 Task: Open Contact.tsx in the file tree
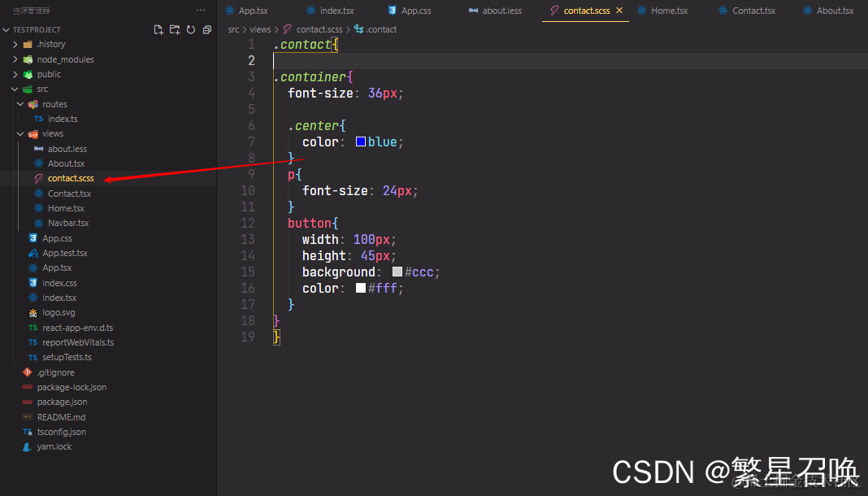coord(69,194)
